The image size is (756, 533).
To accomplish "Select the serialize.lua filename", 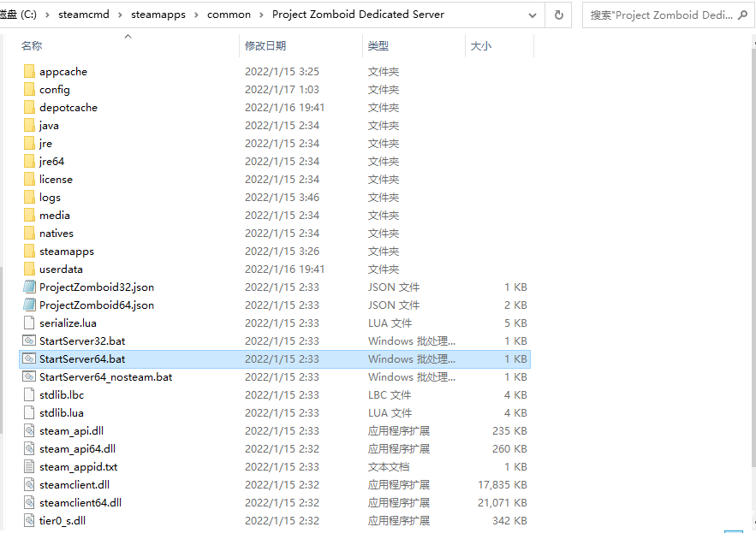I will point(68,323).
